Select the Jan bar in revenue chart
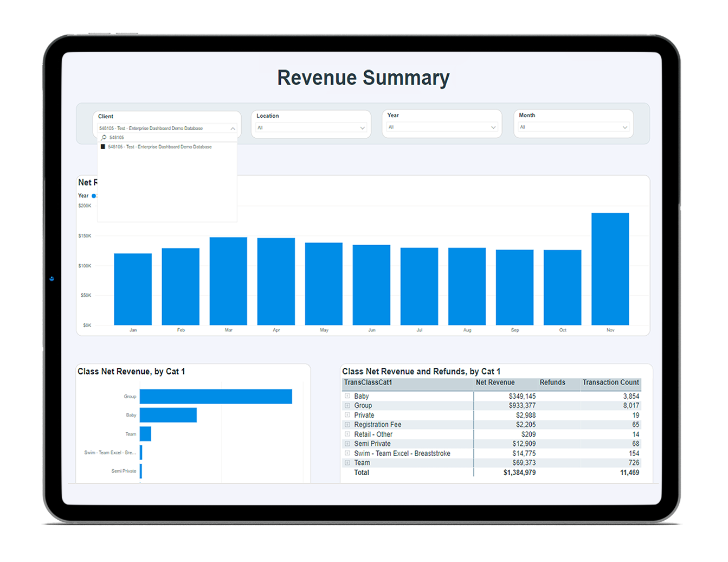This screenshot has width=728, height=562. [133, 289]
